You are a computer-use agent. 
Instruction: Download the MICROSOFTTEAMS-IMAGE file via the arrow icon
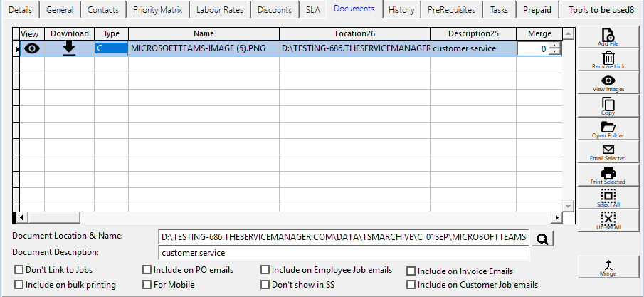tap(69, 48)
